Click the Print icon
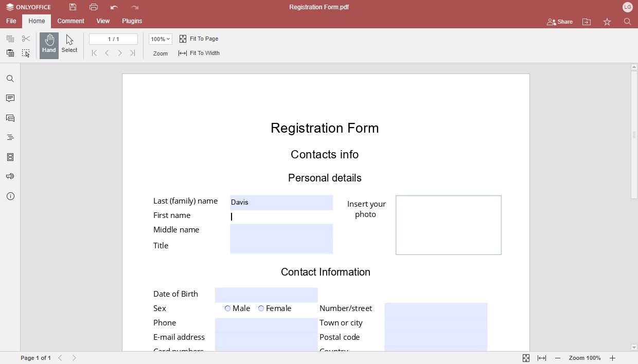 94,7
